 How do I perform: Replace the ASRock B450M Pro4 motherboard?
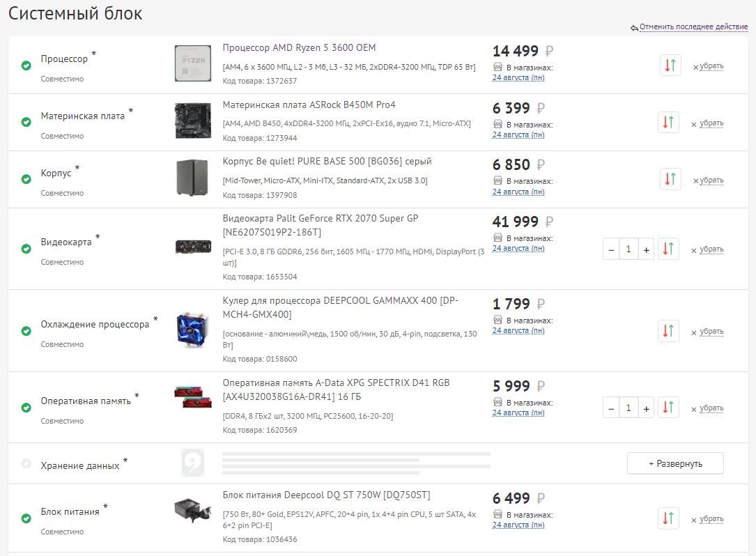pyautogui.click(x=668, y=123)
